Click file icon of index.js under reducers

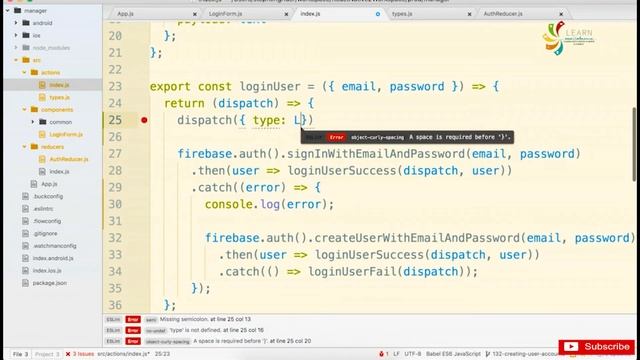point(42,171)
